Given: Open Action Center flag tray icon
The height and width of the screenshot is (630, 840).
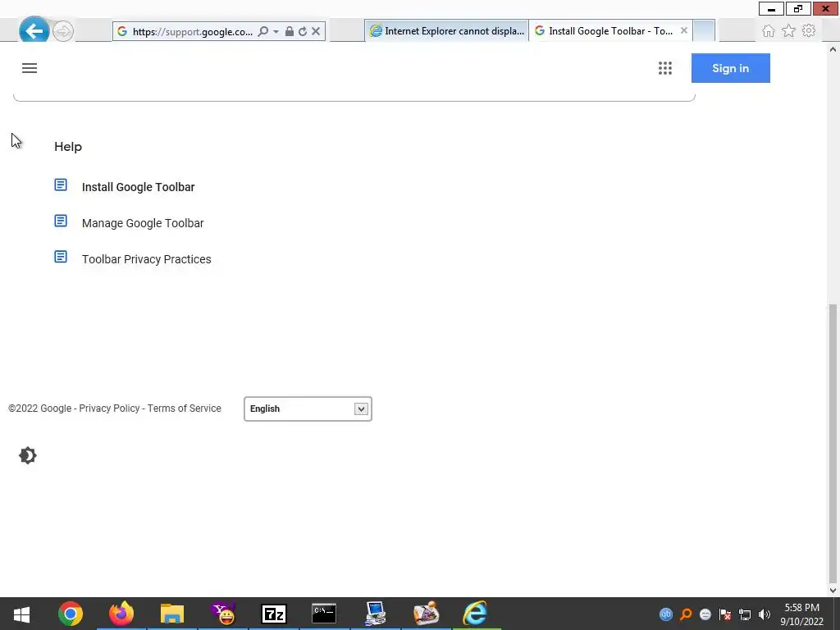Looking at the screenshot, I should [725, 614].
